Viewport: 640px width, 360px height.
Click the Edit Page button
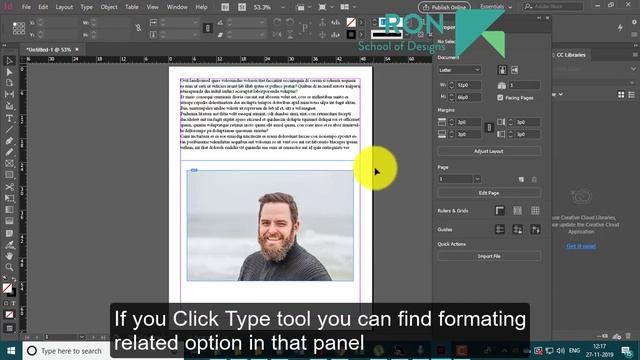[x=489, y=193]
